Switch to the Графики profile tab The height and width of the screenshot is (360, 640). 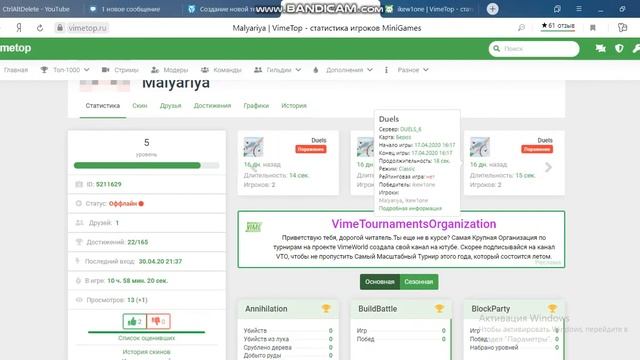(x=256, y=106)
